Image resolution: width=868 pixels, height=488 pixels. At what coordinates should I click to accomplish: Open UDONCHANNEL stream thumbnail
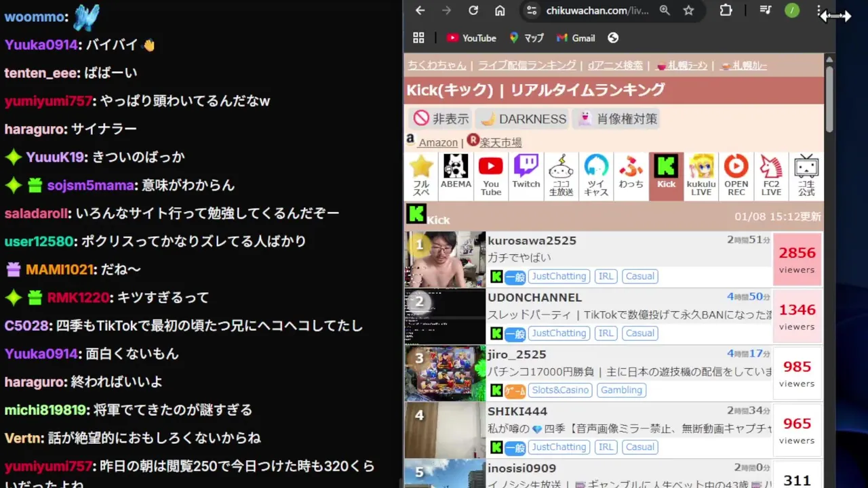(446, 317)
